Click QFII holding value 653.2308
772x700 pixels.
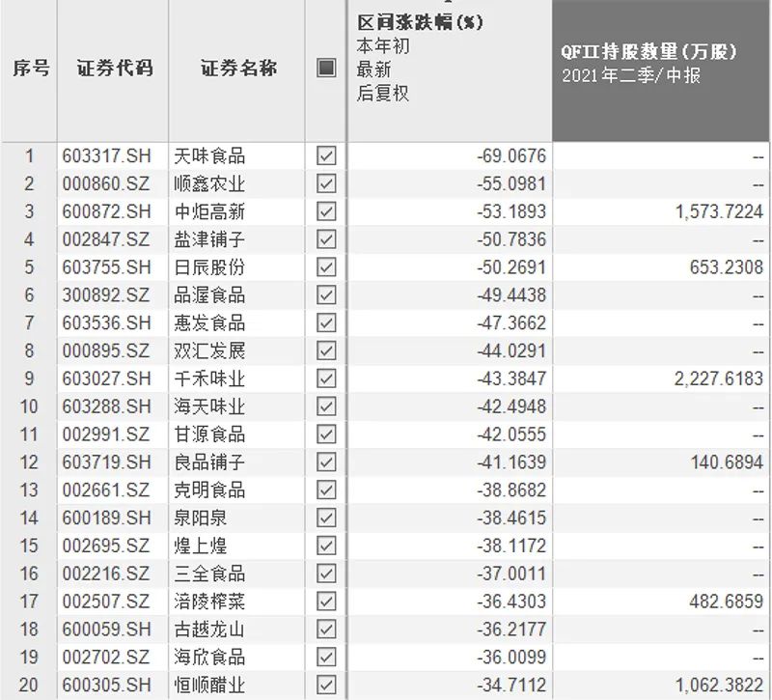pos(727,267)
